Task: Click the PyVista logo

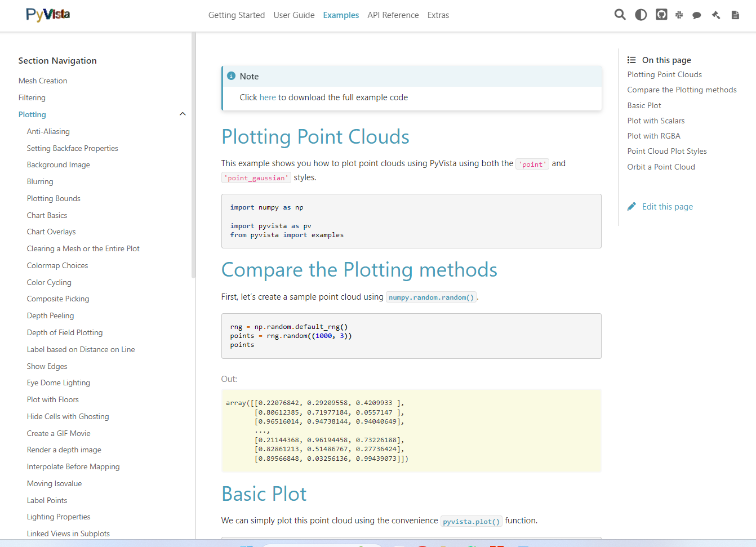Action: [x=48, y=15]
